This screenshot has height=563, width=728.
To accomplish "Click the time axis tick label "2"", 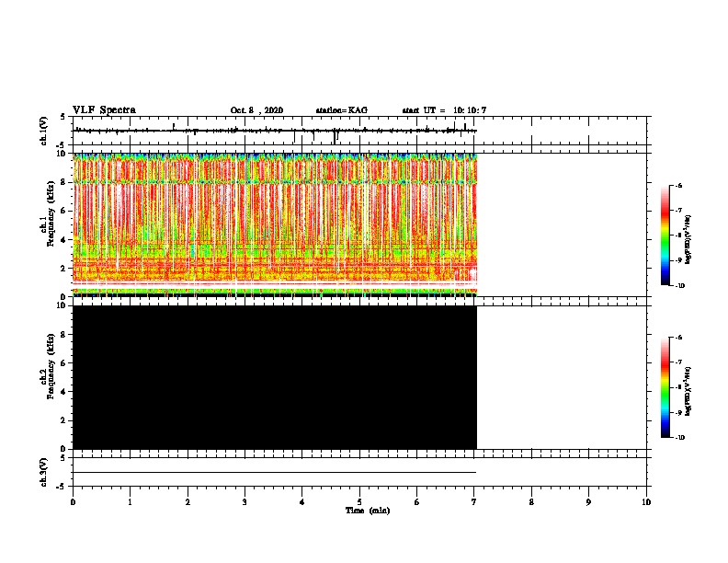I will point(188,501).
